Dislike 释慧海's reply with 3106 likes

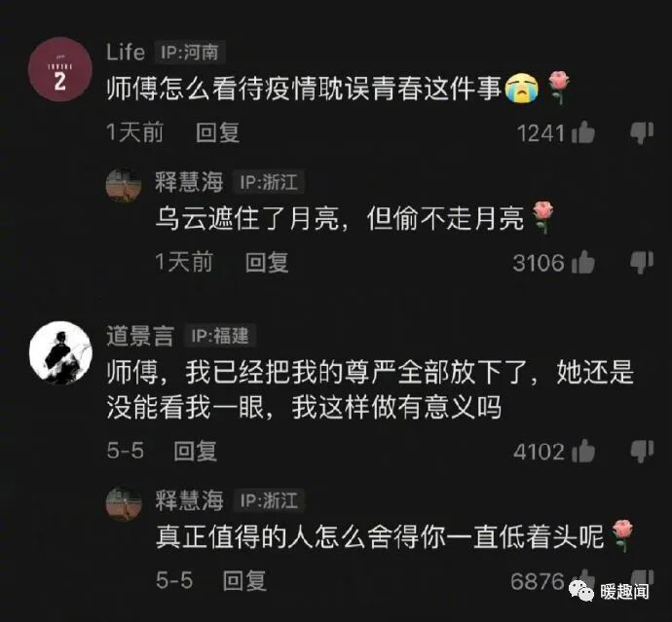642,262
